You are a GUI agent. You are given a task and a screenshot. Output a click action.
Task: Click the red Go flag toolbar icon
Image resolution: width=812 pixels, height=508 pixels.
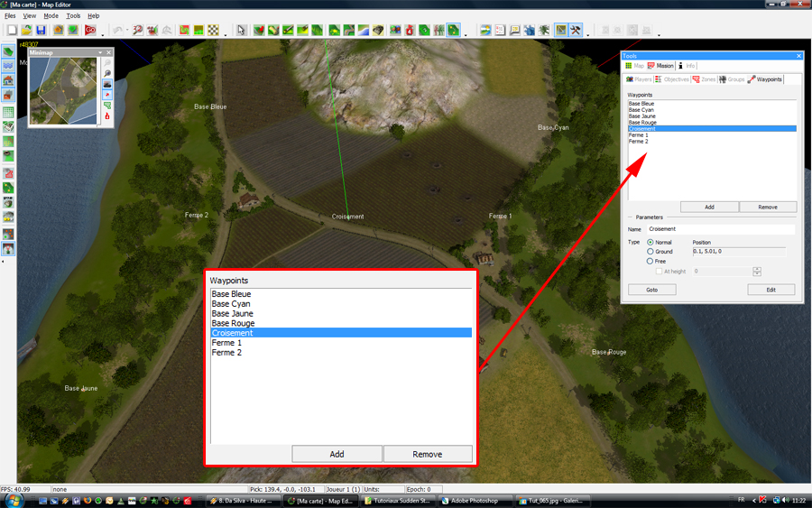[90, 30]
